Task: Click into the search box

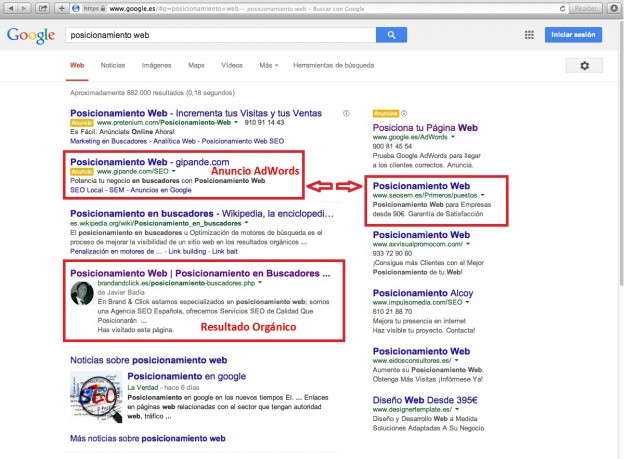Action: pos(220,35)
